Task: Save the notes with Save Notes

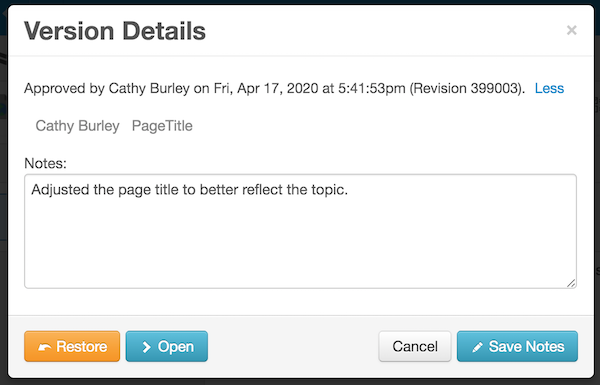Action: [517, 346]
